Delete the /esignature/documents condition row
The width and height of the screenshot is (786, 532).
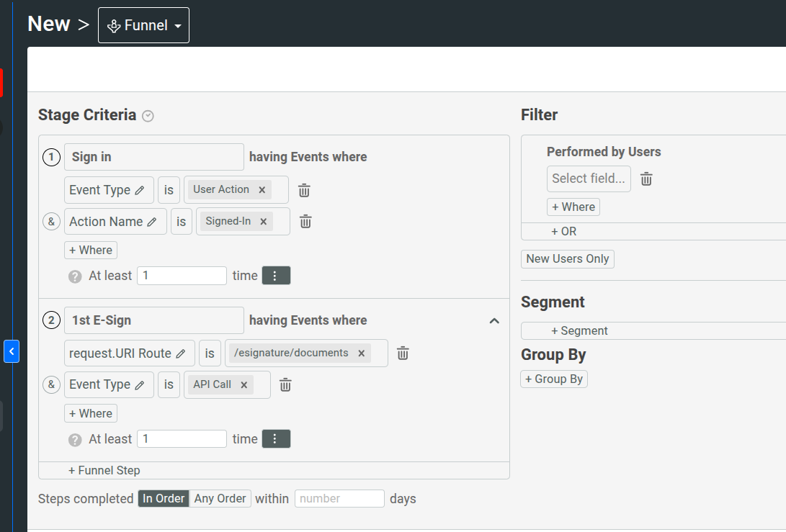(x=402, y=353)
